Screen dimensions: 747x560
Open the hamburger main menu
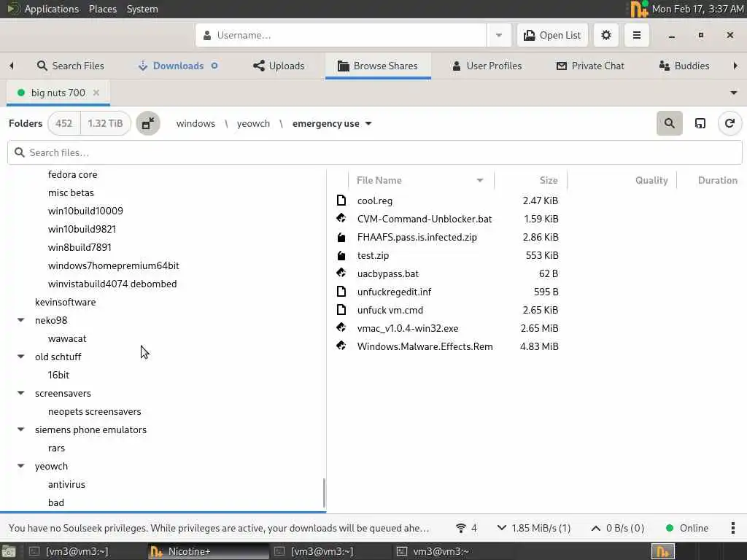pos(636,35)
